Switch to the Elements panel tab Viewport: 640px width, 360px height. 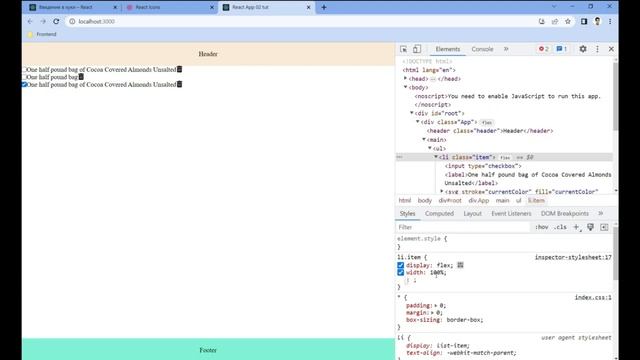[x=447, y=49]
